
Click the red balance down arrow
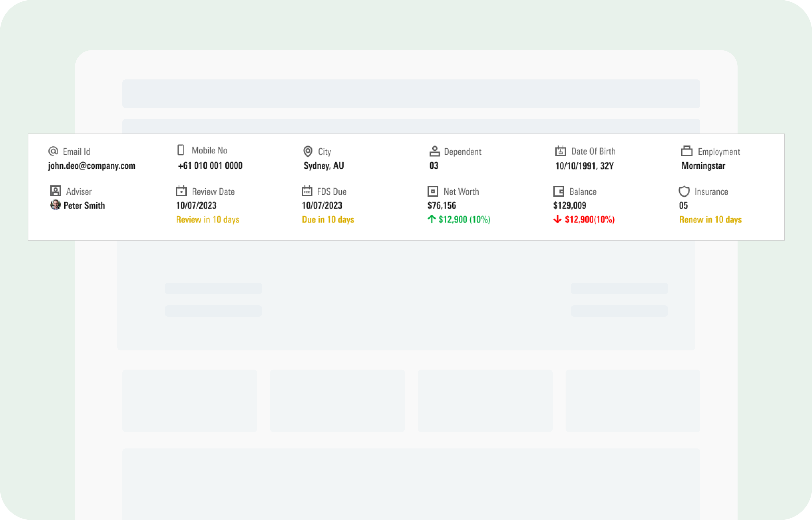pos(558,219)
